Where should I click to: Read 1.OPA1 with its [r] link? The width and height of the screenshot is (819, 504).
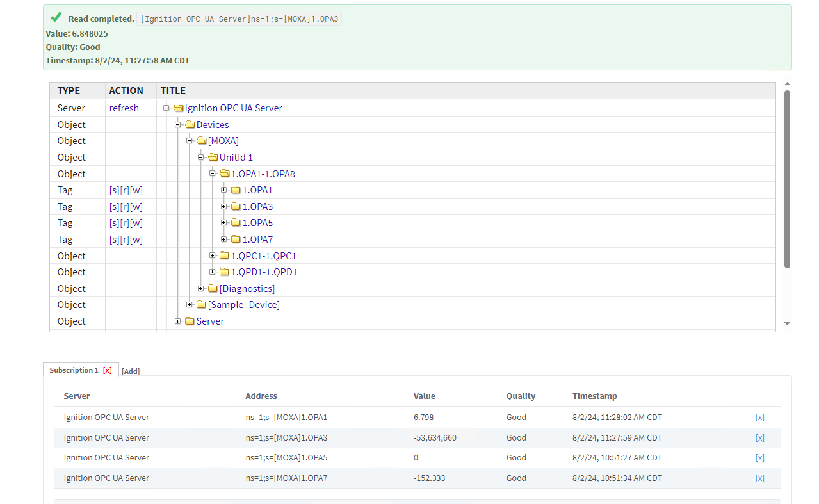click(124, 190)
